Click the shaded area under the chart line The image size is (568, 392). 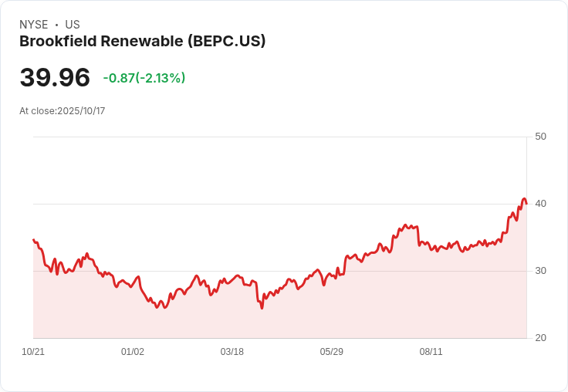[x=309, y=316]
